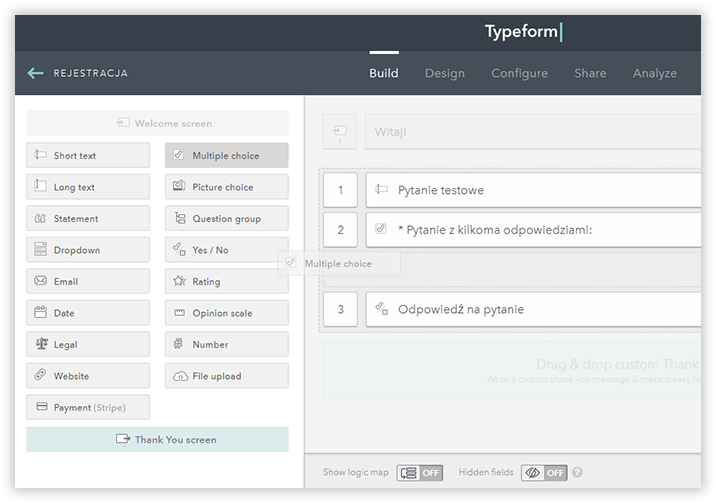Click the Multiple choice checkmark icon in the sidebar
Image resolution: width=716 pixels, height=503 pixels.
click(x=179, y=155)
